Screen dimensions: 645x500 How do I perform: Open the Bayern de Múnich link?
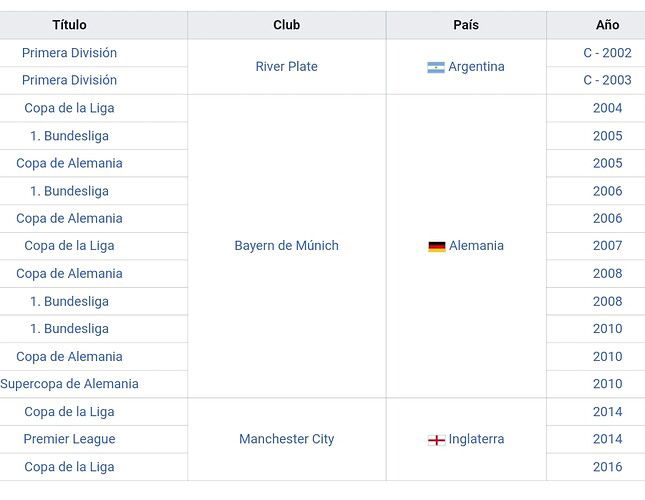pos(286,246)
